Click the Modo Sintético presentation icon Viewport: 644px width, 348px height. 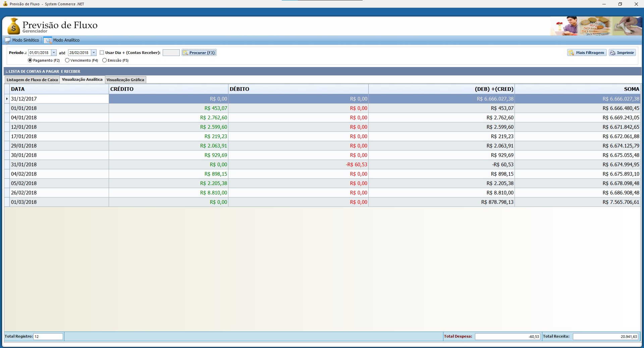(8, 40)
